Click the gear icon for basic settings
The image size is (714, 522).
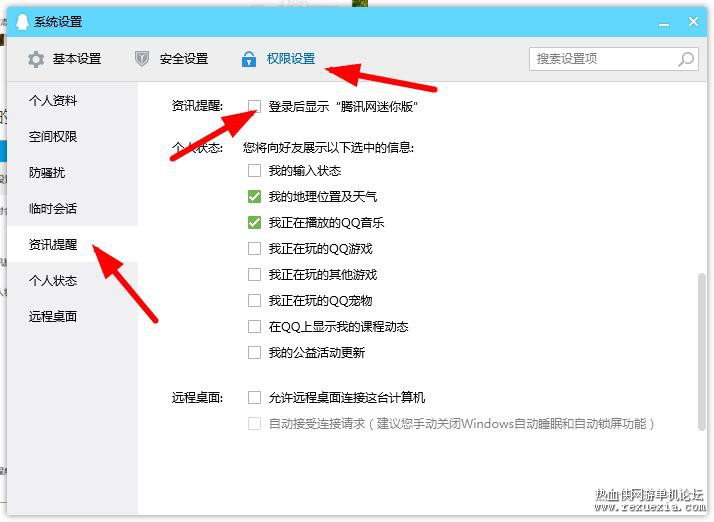click(36, 59)
